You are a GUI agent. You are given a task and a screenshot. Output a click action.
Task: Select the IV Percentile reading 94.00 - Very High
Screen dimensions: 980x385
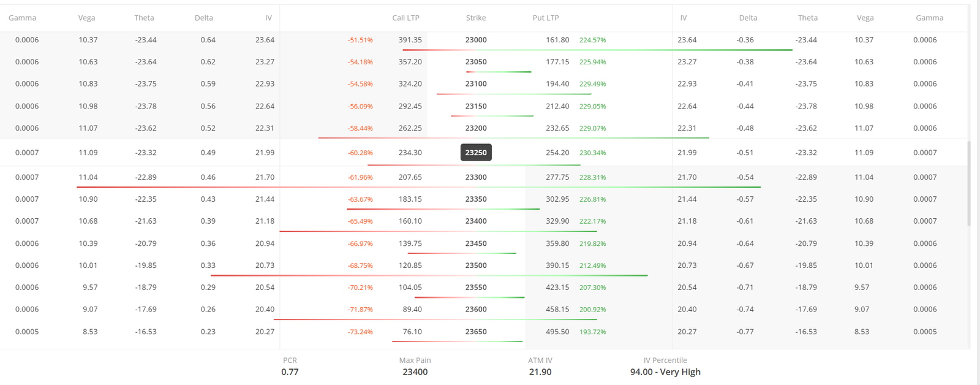click(x=665, y=372)
